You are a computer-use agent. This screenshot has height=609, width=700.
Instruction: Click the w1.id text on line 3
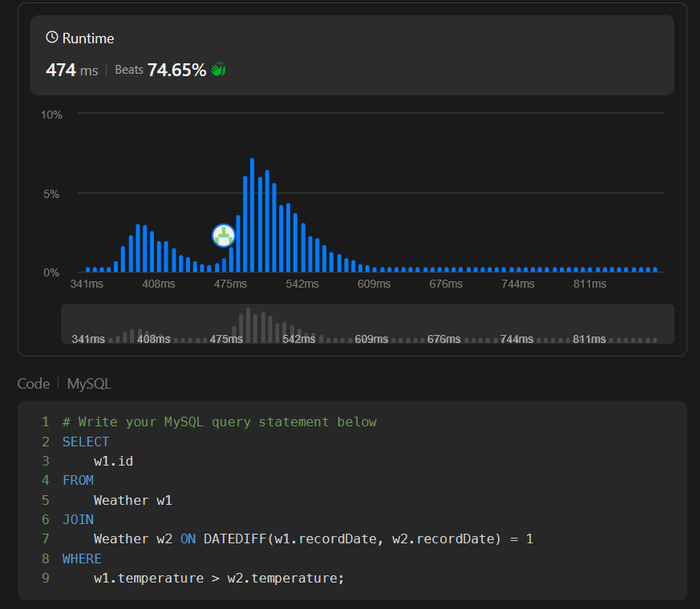click(x=113, y=461)
